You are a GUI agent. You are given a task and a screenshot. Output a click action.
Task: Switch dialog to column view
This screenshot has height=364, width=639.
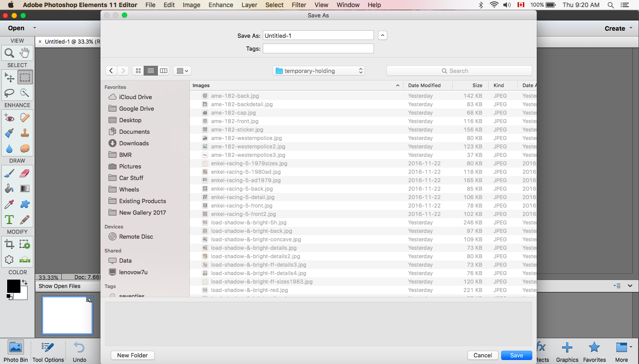click(164, 71)
